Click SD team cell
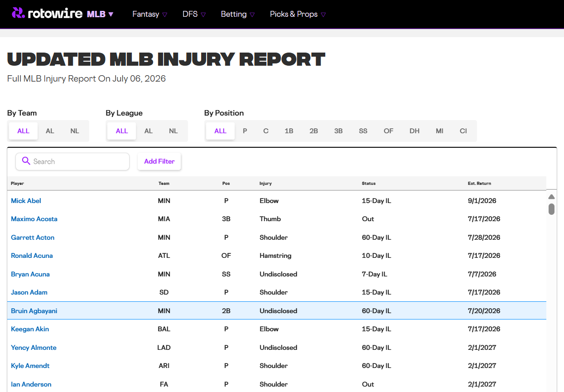Image resolution: width=564 pixels, height=392 pixels. [x=164, y=292]
